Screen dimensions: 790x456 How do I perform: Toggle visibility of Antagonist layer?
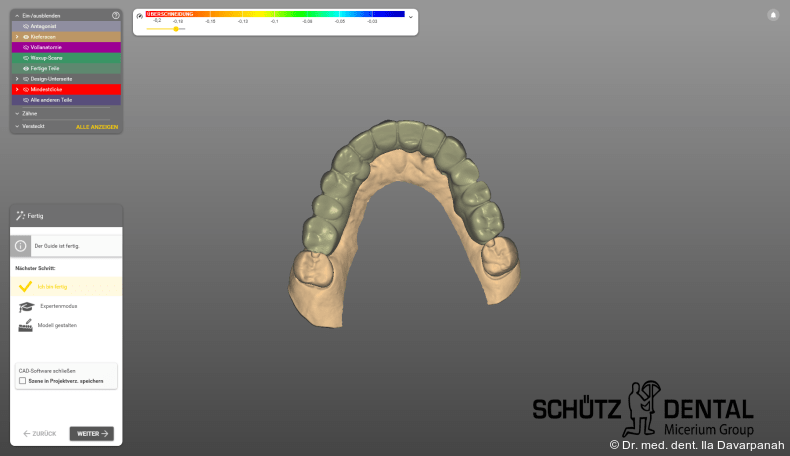pyautogui.click(x=26, y=26)
